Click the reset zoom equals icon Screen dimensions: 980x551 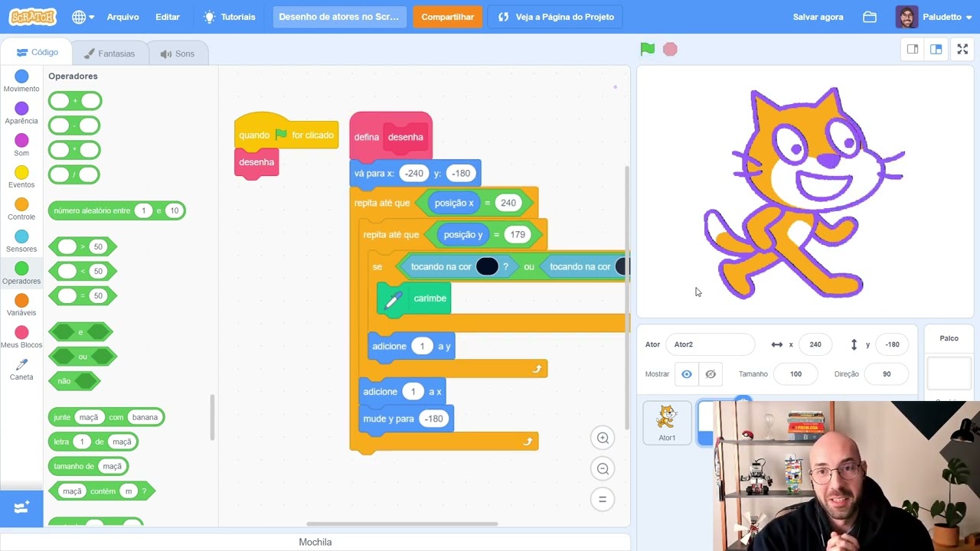(603, 499)
